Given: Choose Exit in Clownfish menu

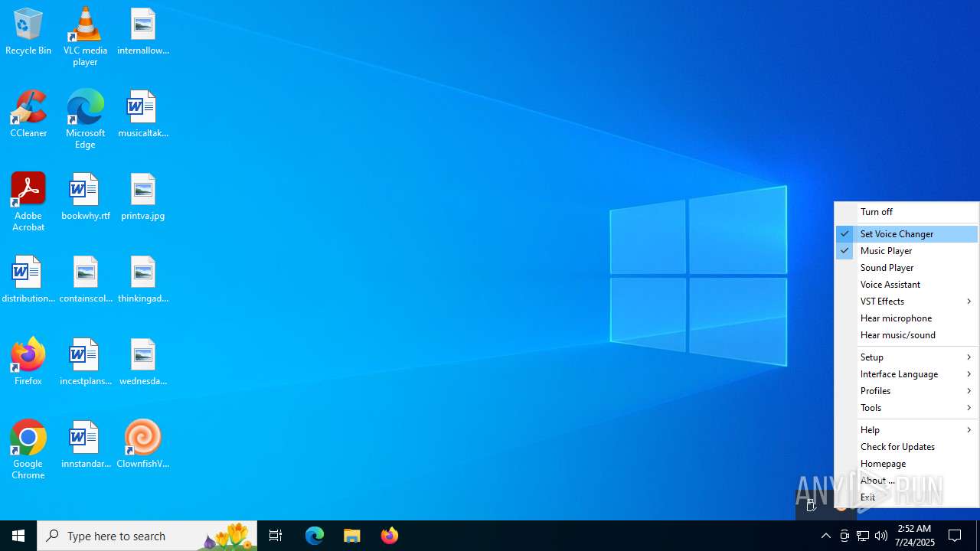Looking at the screenshot, I should point(906,497).
